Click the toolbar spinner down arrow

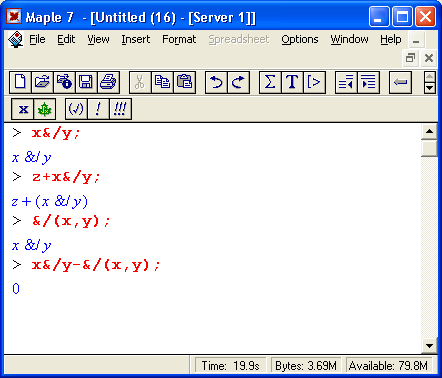tap(430, 88)
